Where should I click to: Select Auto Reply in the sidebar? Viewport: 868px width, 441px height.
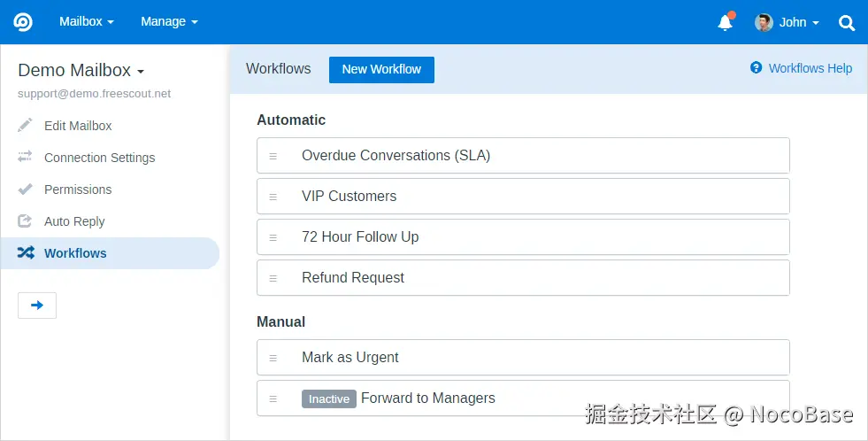coord(74,221)
